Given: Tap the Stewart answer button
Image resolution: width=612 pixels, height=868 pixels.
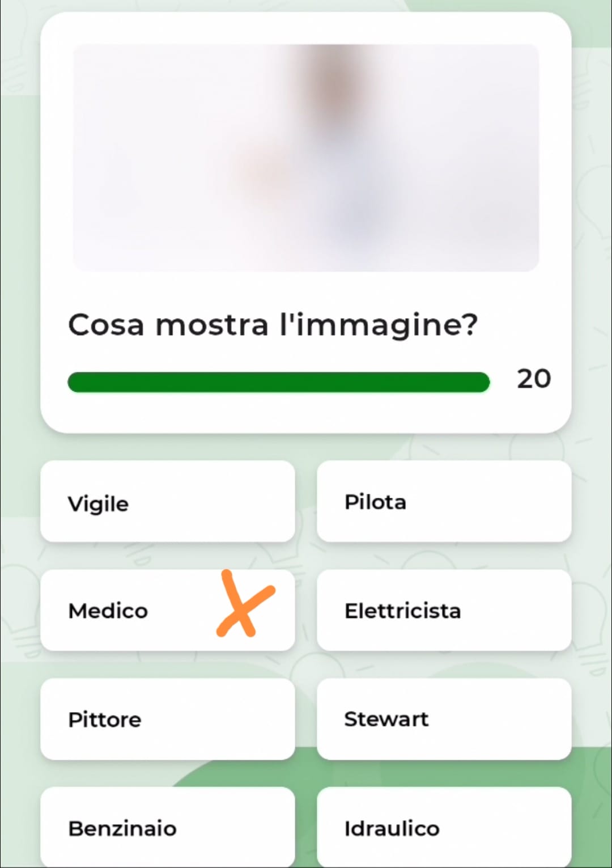Looking at the screenshot, I should pyautogui.click(x=444, y=719).
